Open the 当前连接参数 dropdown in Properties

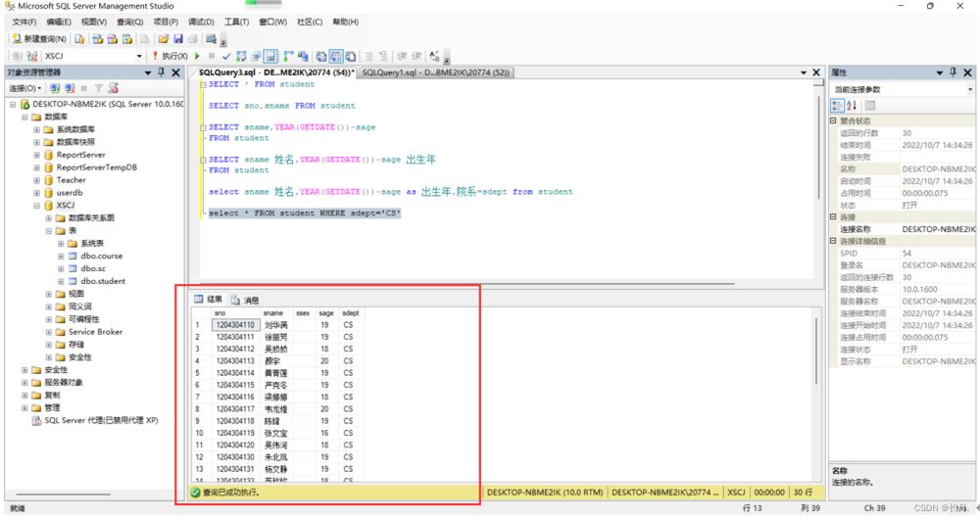pyautogui.click(x=968, y=89)
